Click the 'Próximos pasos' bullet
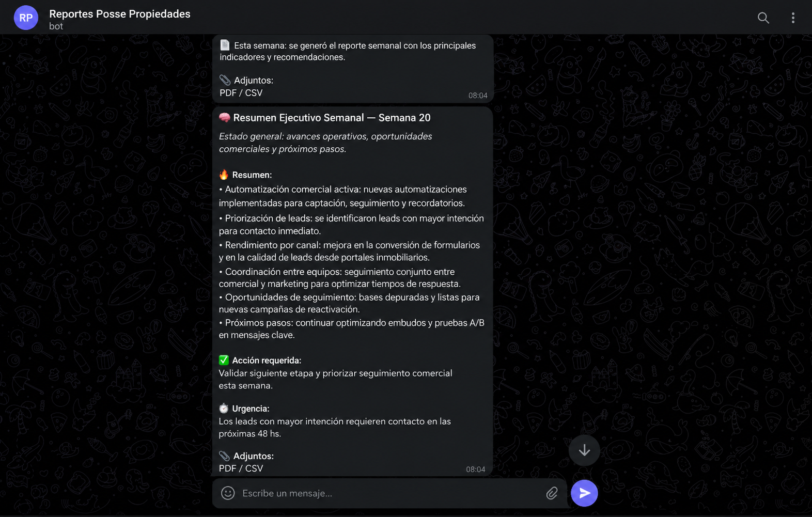The image size is (812, 517). click(352, 329)
